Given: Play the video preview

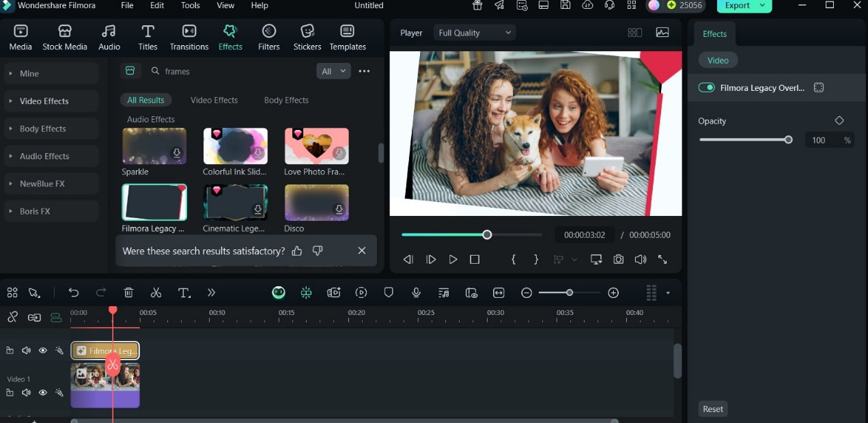Looking at the screenshot, I should (x=453, y=260).
